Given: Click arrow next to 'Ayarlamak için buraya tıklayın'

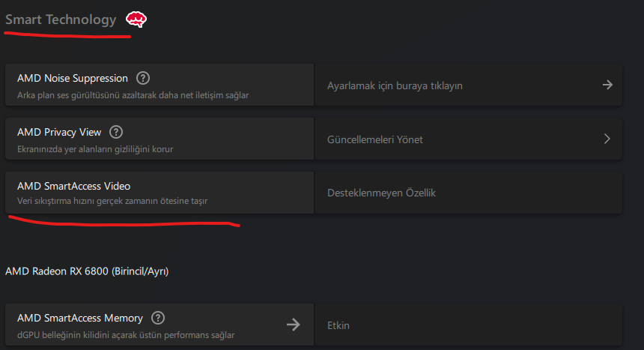Looking at the screenshot, I should 607,85.
